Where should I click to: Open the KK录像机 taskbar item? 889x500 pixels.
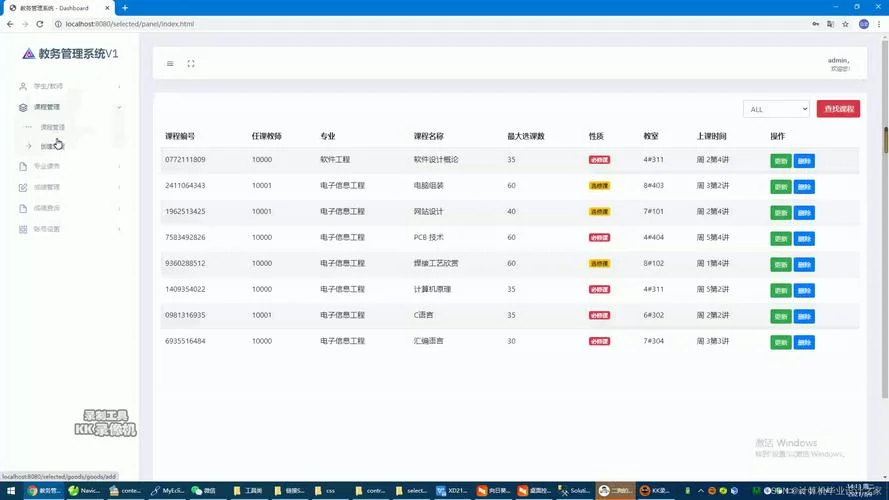click(x=655, y=490)
